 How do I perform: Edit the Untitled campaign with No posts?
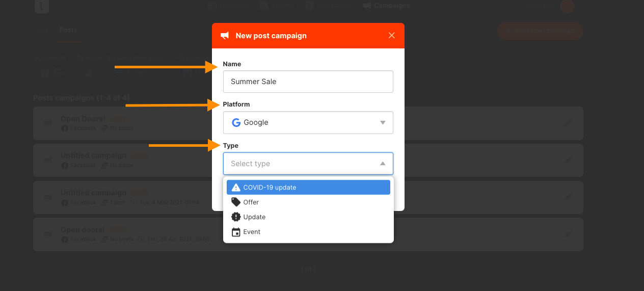pyautogui.click(x=569, y=160)
